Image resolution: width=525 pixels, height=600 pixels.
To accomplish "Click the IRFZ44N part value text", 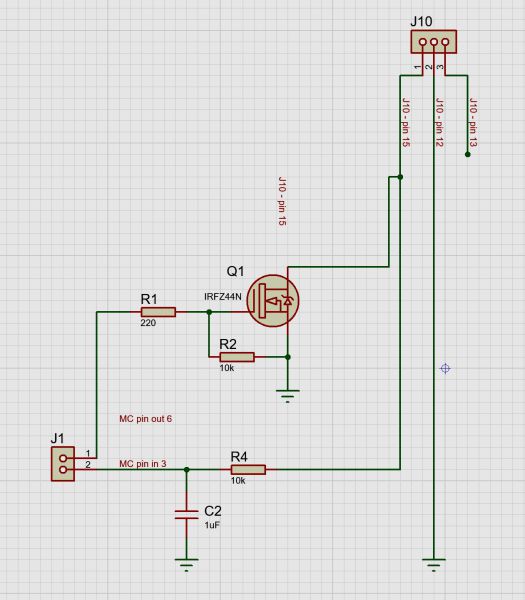I will coord(223,297).
